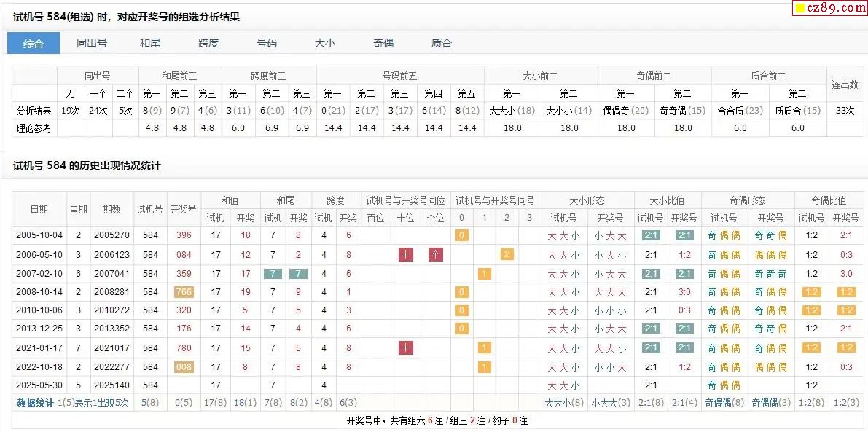Image resolution: width=868 pixels, height=432 pixels.
Task: Click issue number 2022277
Action: point(112,366)
